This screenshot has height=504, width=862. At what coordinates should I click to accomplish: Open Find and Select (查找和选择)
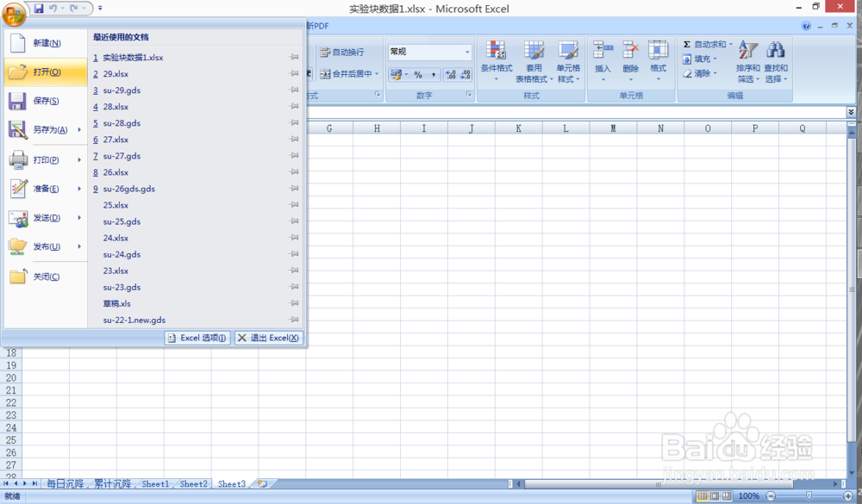coord(776,61)
